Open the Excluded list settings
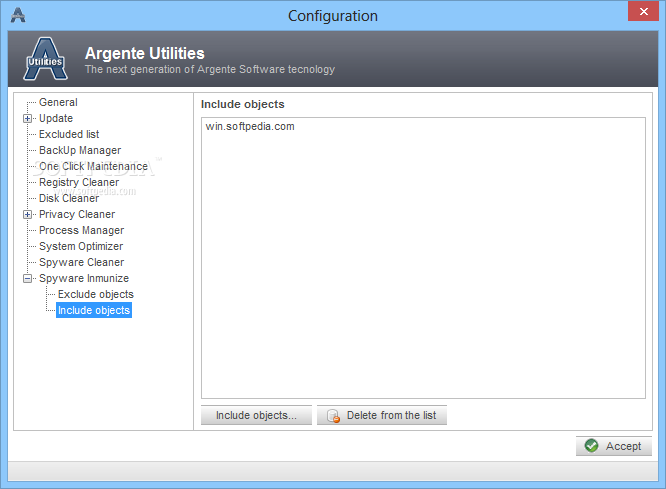666x489 pixels. pyautogui.click(x=69, y=134)
